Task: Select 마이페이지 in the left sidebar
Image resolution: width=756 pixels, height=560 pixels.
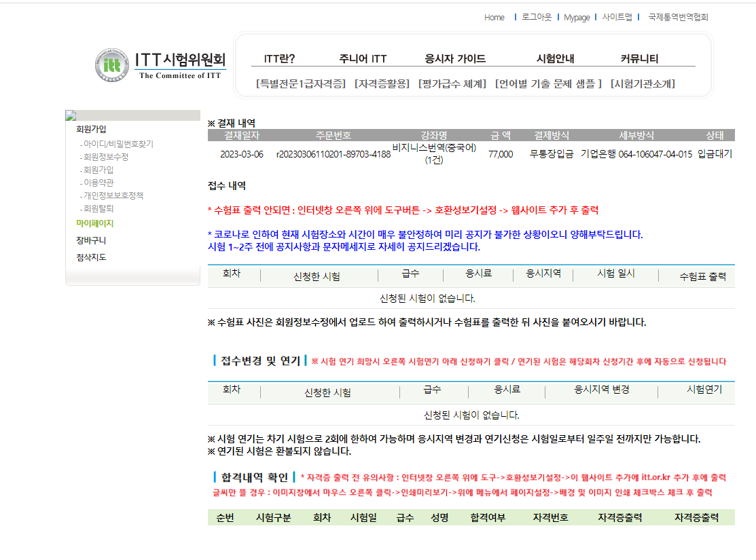Action: [94, 223]
